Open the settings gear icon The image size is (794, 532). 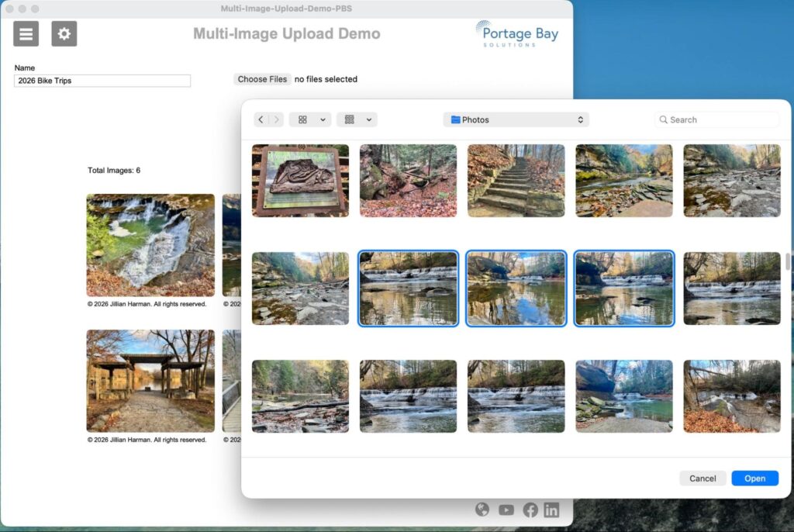click(x=64, y=33)
